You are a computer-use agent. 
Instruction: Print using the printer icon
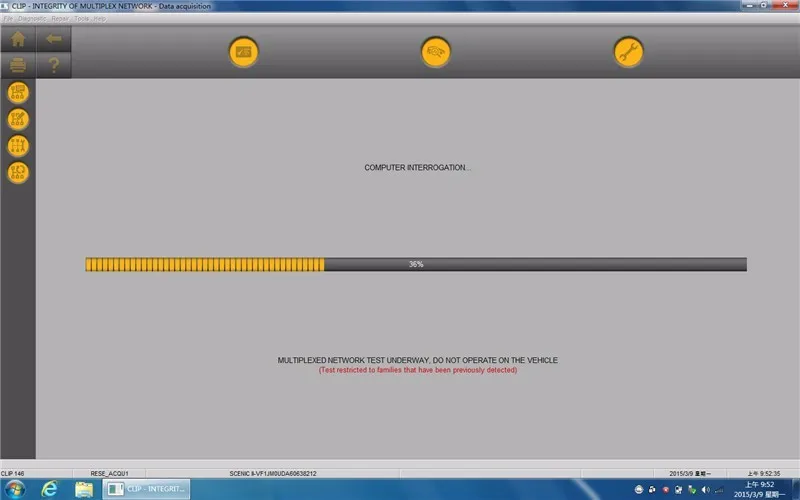[18, 65]
